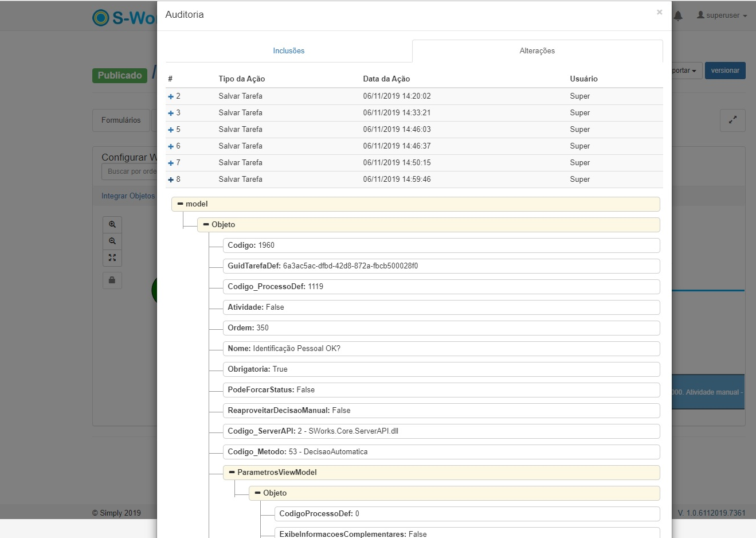Click the 'Usuário' column header

tap(583, 79)
